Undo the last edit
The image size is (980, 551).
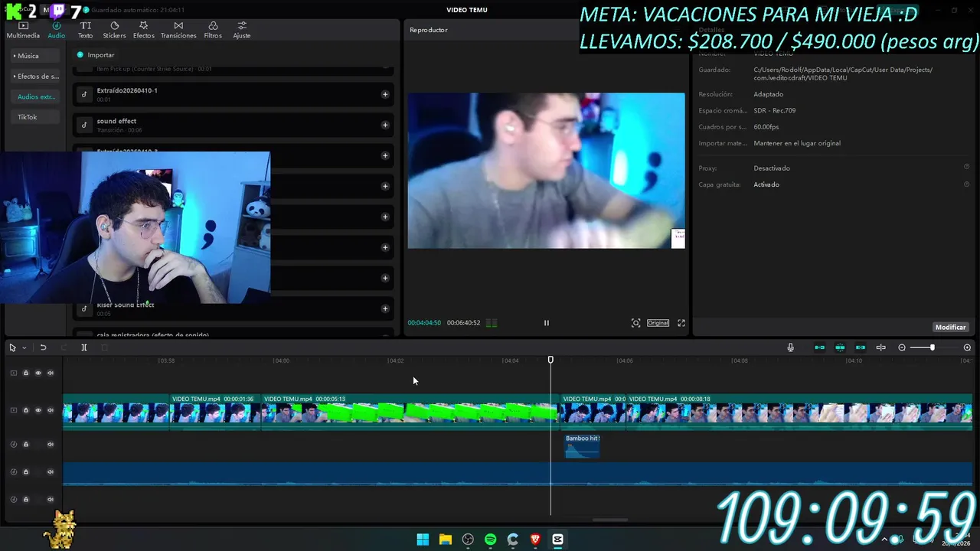(43, 347)
